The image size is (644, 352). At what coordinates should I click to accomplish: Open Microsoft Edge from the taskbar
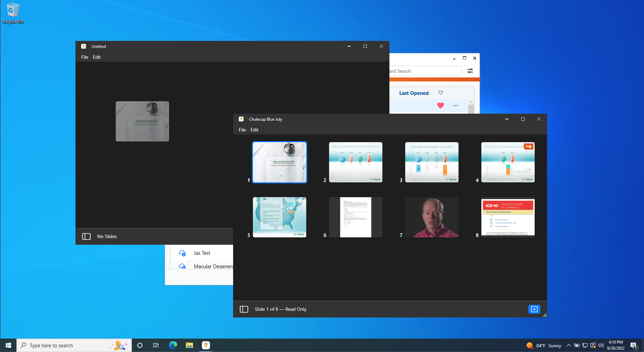pyautogui.click(x=173, y=345)
